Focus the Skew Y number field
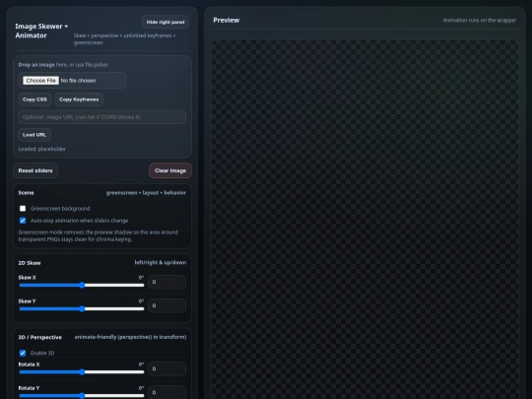 click(x=166, y=305)
